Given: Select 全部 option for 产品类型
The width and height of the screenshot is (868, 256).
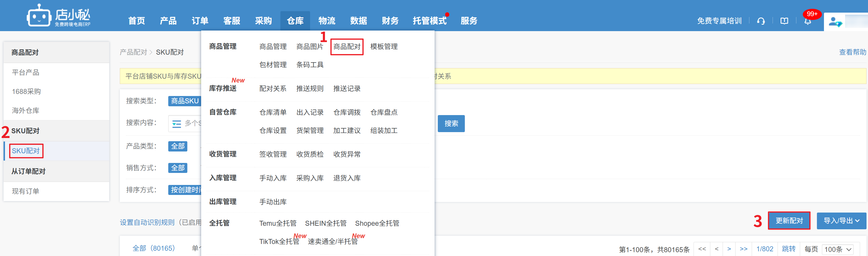Looking at the screenshot, I should (x=178, y=146).
